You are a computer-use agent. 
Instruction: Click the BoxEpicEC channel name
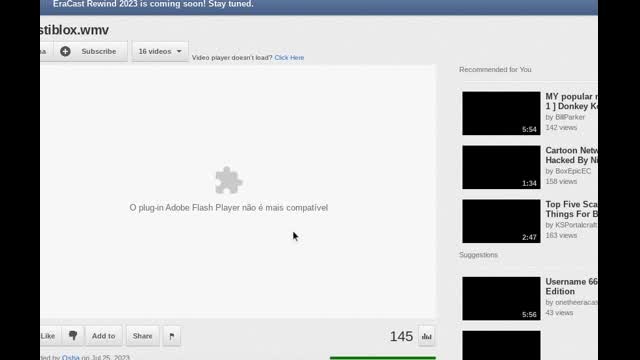tap(573, 171)
